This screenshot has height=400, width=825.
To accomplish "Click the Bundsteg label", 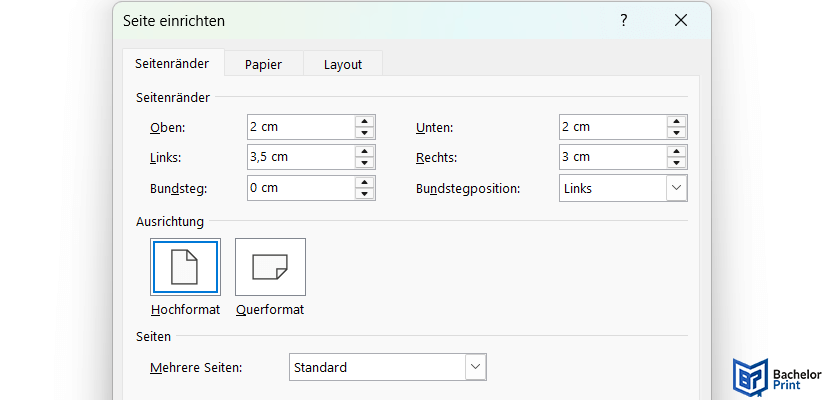I will pyautogui.click(x=178, y=189).
